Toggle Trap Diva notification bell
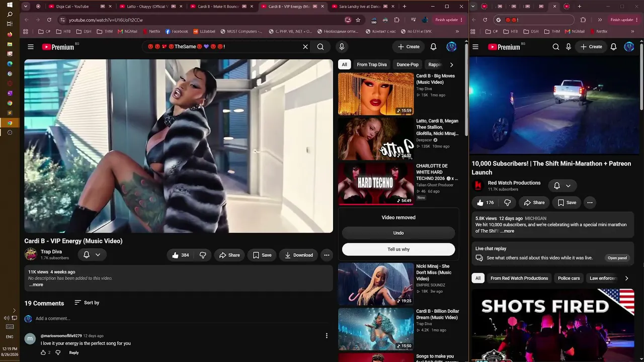This screenshot has height=362, width=644. [x=87, y=255]
